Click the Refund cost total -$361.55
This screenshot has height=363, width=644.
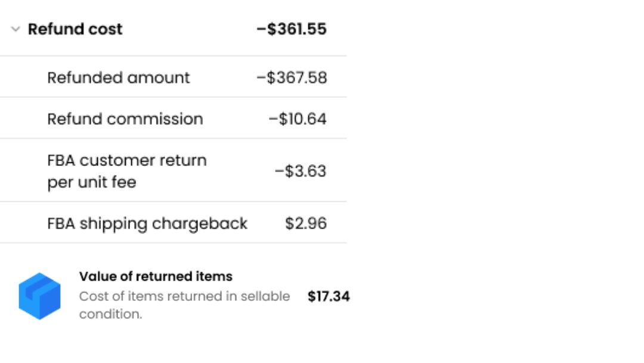292,29
